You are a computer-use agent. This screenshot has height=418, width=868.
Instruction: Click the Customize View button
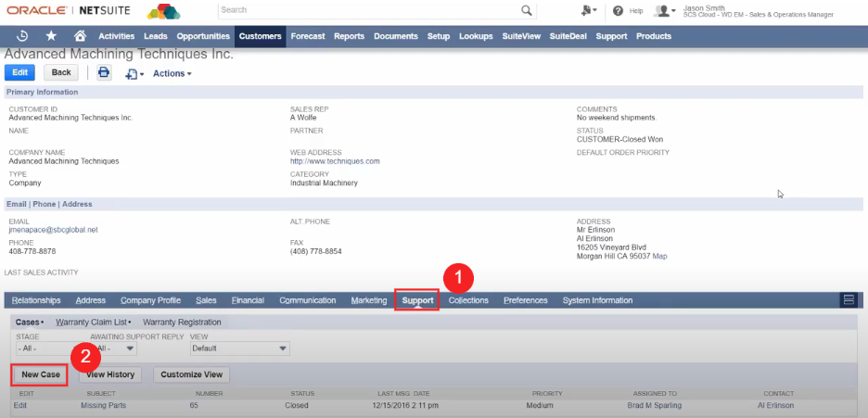pyautogui.click(x=192, y=374)
